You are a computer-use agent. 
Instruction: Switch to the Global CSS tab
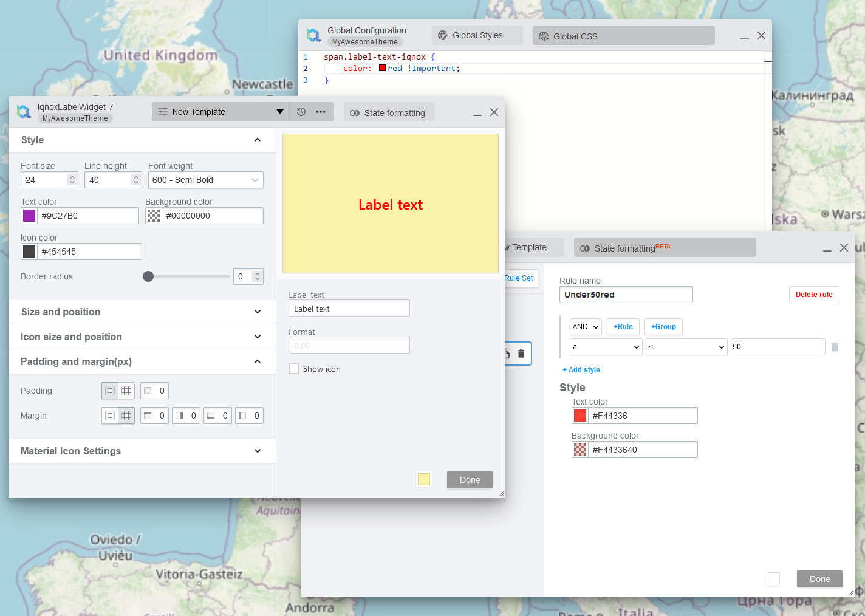click(623, 36)
